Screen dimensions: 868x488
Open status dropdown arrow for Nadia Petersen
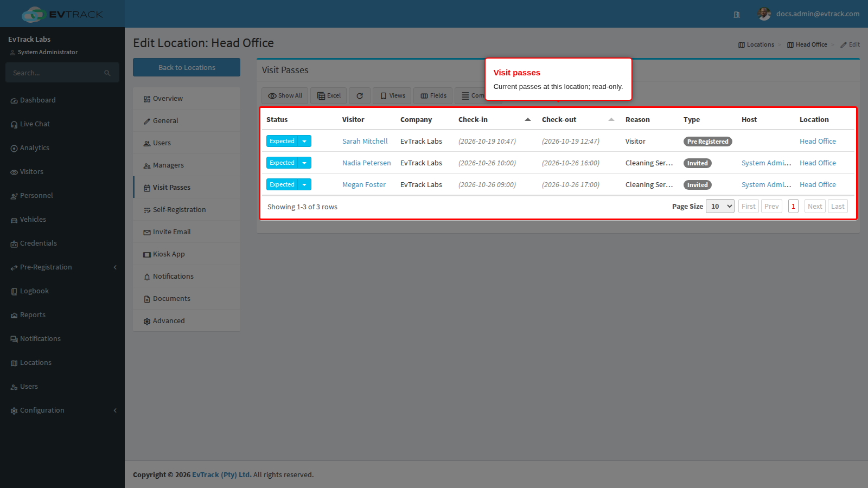coord(304,163)
